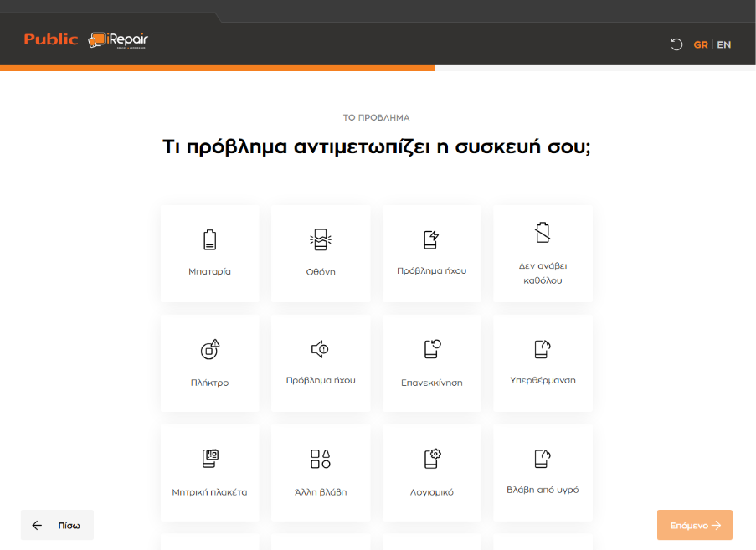Screen dimensions: 756x550
Task: Open the Public logo link
Action: pyautogui.click(x=50, y=39)
